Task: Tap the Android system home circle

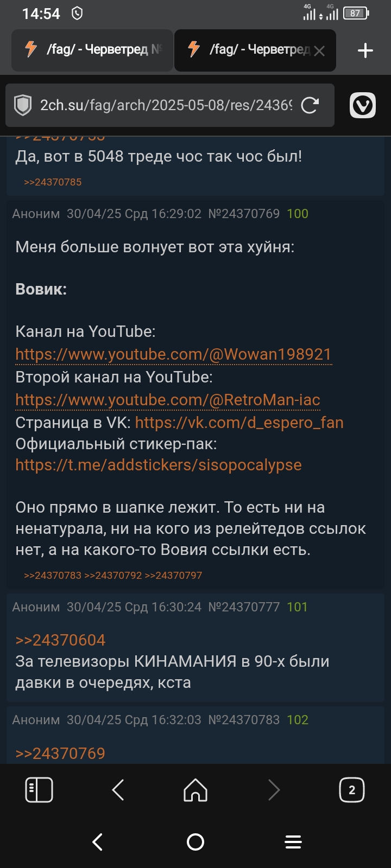Action: coord(195,842)
